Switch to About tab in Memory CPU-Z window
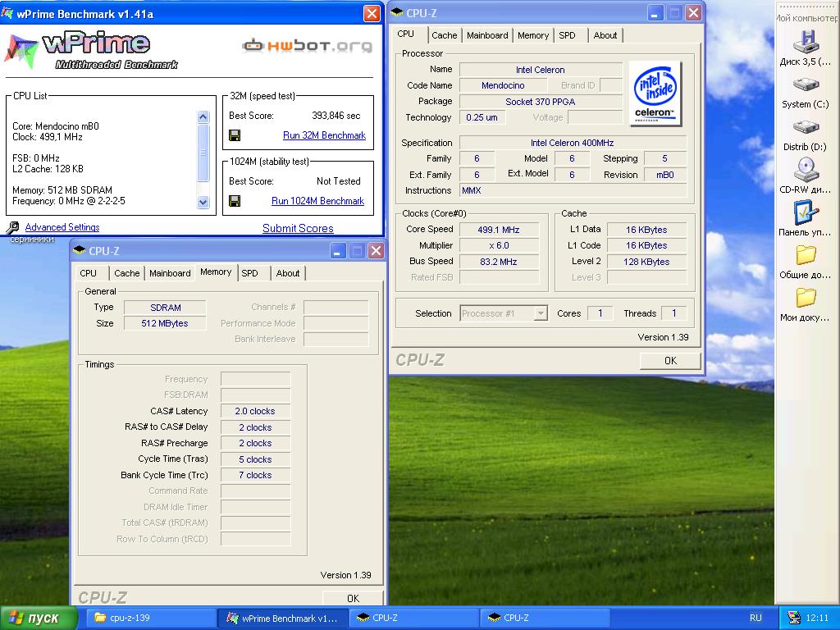Screen dimensions: 840x630 (288, 273)
